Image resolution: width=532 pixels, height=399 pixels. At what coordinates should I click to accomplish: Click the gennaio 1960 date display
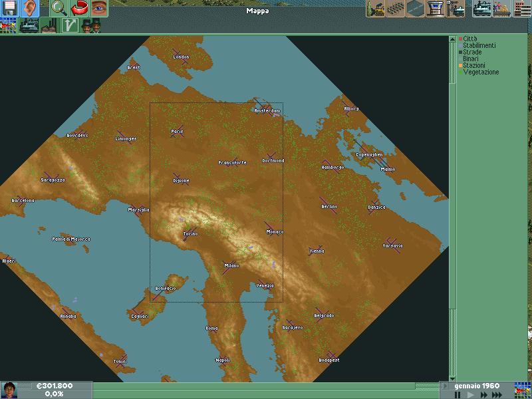pos(477,386)
